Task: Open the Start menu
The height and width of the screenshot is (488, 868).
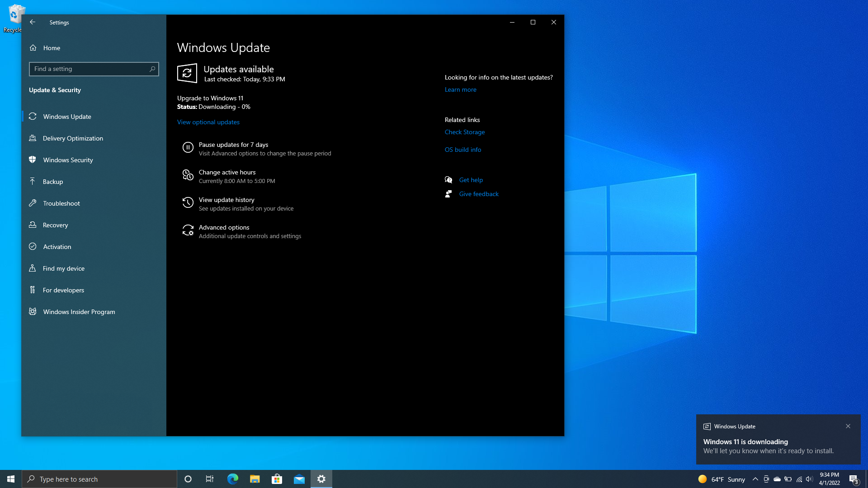Action: 11,479
